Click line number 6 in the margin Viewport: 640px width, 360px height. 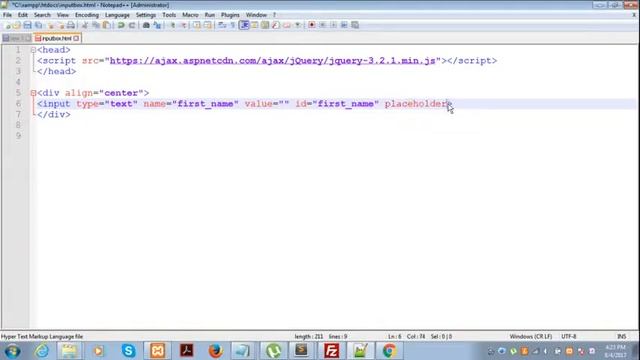click(x=18, y=104)
